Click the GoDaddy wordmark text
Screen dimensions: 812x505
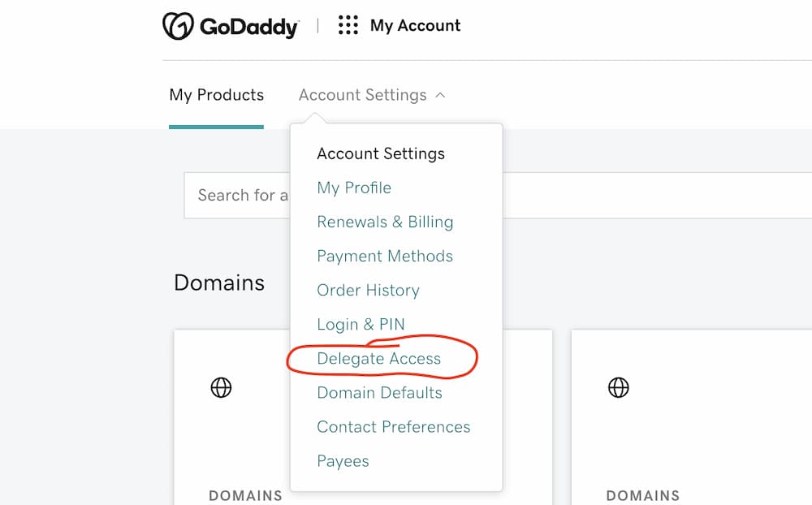pyautogui.click(x=249, y=27)
